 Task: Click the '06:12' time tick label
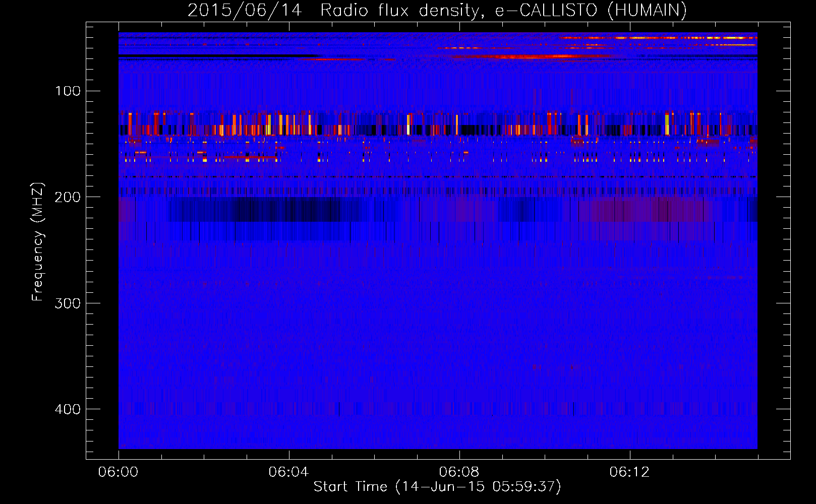click(629, 472)
